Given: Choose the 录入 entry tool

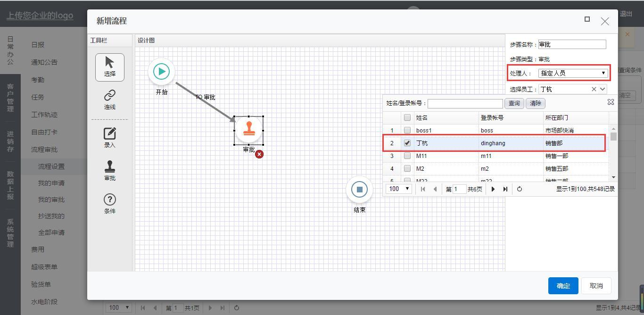Looking at the screenshot, I should coord(110,137).
